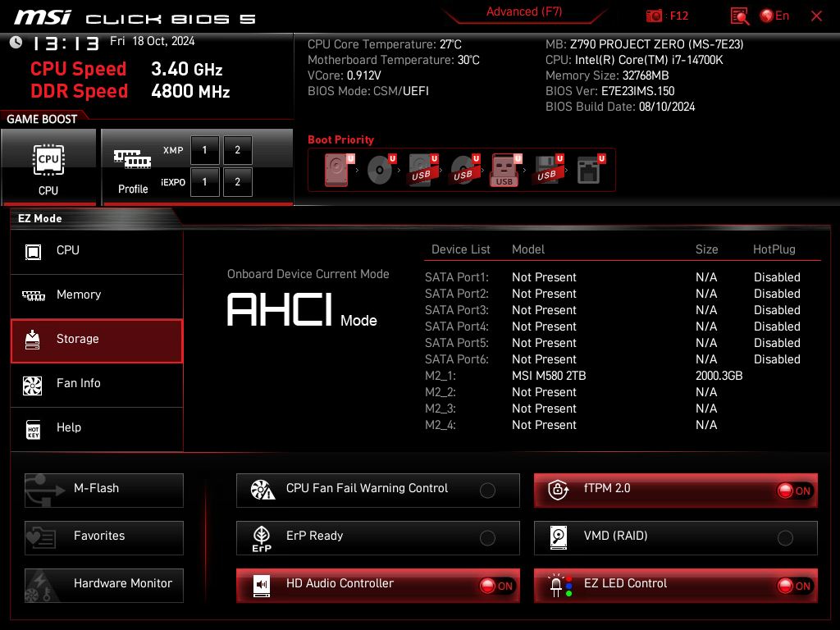
Task: Click the system time 13:13
Action: point(66,43)
